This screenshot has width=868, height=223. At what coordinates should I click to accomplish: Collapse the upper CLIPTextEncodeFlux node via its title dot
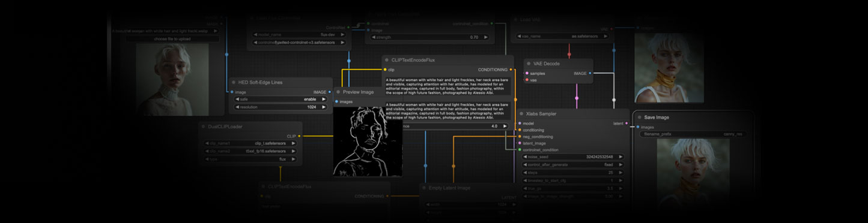click(386, 60)
